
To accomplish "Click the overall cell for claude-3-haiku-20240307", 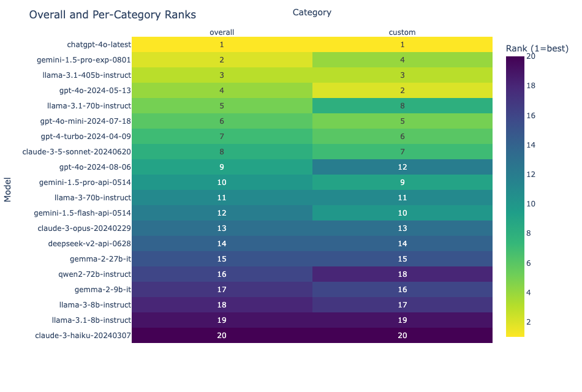I will pos(222,336).
